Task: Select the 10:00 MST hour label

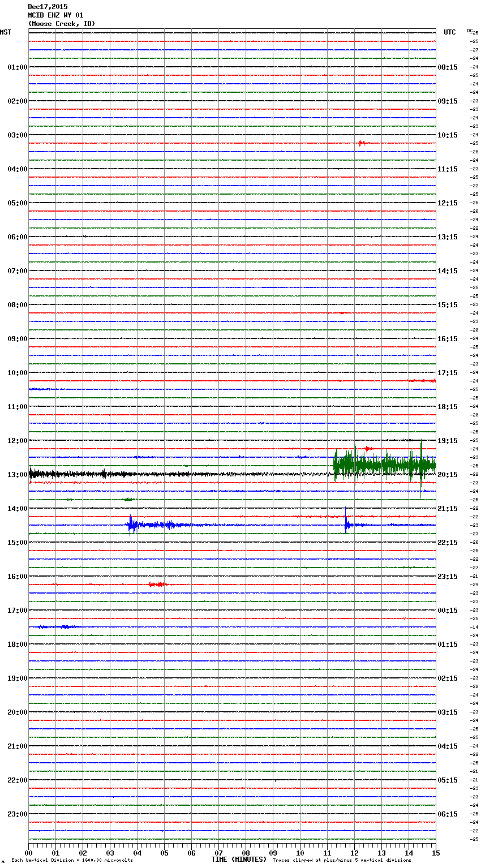Action: (x=18, y=373)
